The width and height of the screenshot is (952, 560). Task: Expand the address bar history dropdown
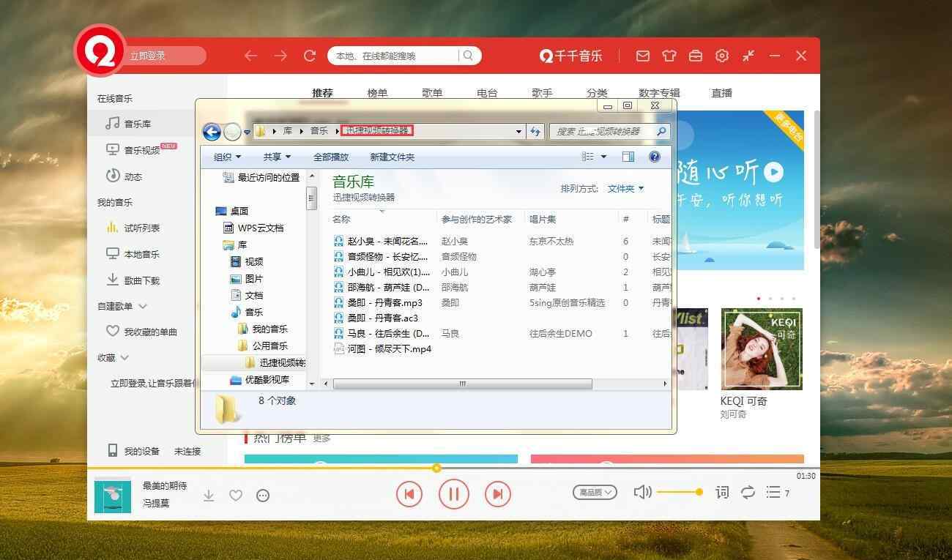coord(518,132)
